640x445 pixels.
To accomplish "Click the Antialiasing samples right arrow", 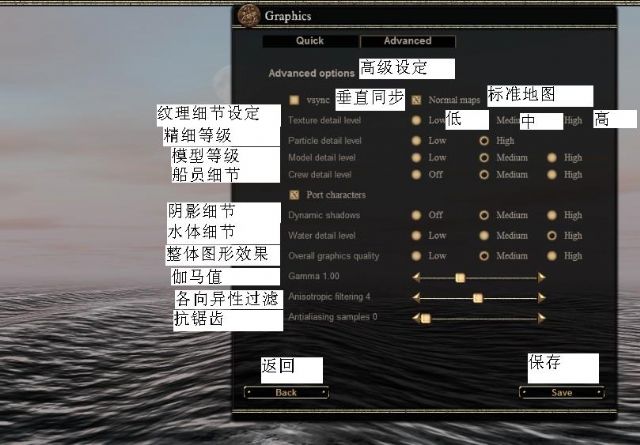I will 541,318.
